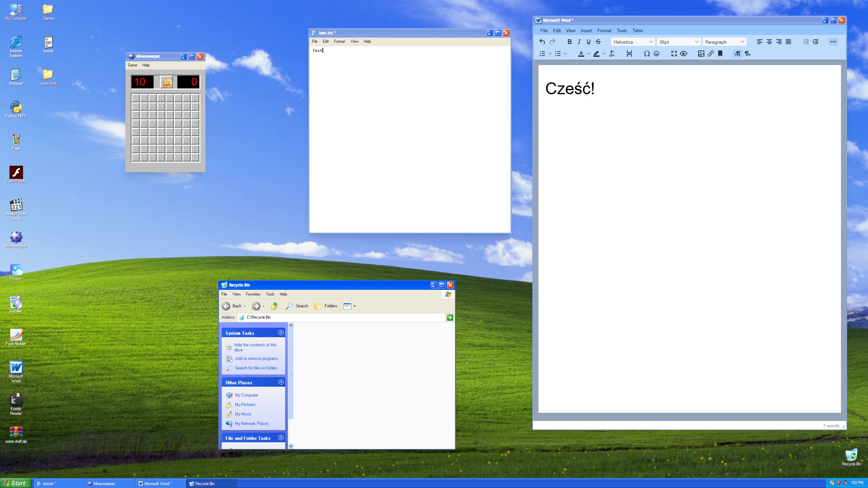Toggle underline formatting in Word
Viewport: 868px width, 488px height.
click(x=589, y=42)
